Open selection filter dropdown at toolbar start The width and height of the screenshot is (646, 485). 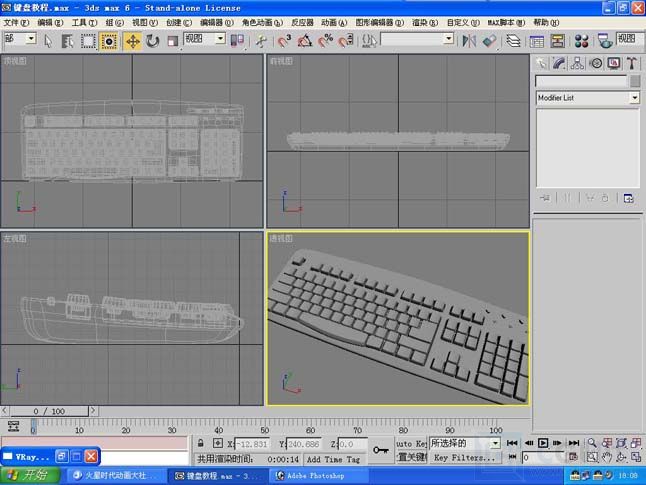31,39
